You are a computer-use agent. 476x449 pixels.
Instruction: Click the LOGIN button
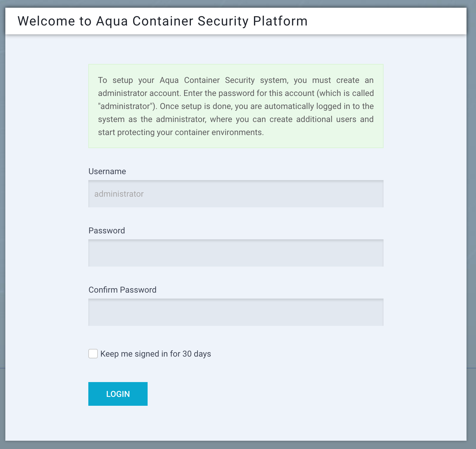118,394
